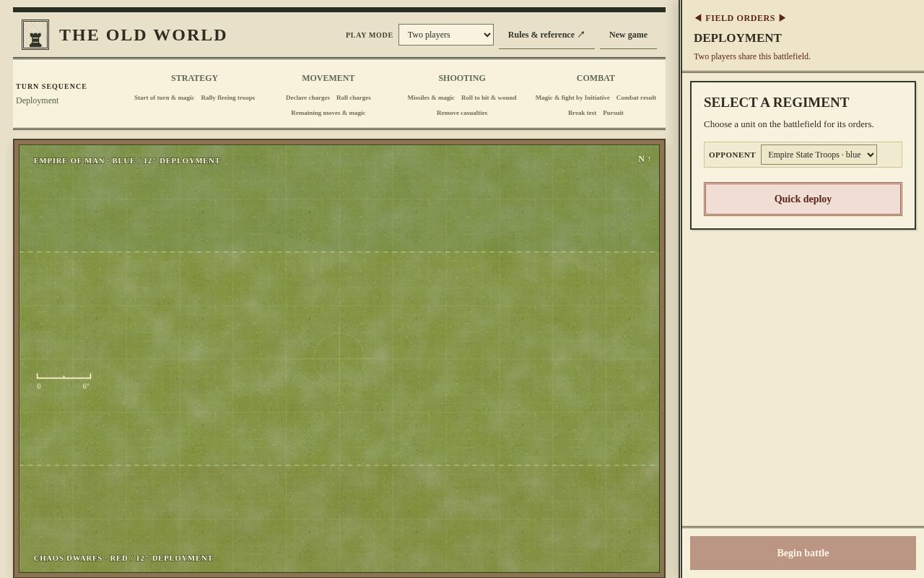Click the Quick deploy button

pos(803,199)
